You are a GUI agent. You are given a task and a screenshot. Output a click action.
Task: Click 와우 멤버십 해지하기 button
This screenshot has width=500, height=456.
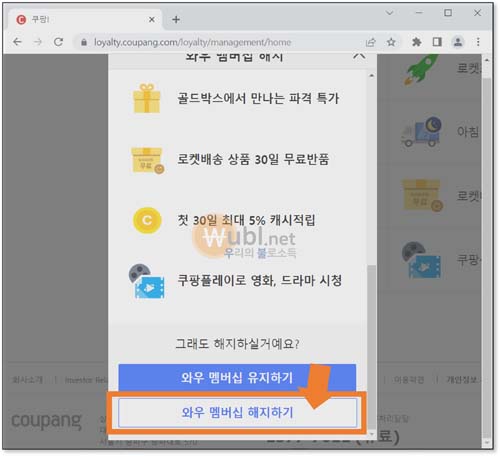point(237,412)
